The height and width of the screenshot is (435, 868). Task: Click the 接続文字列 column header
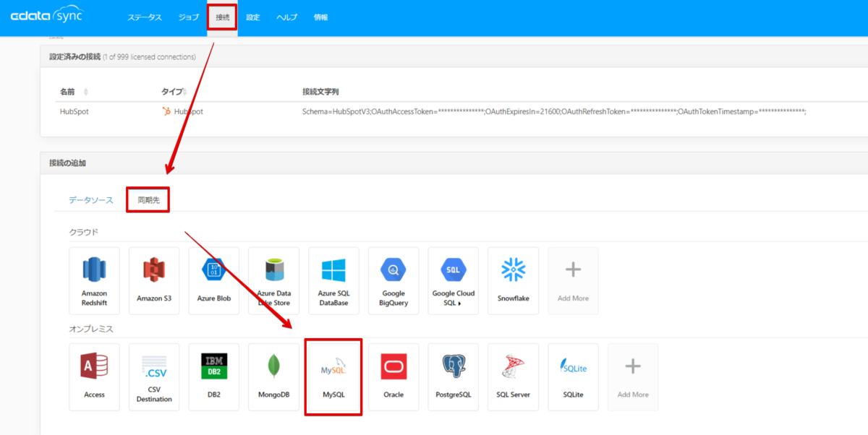(x=320, y=92)
